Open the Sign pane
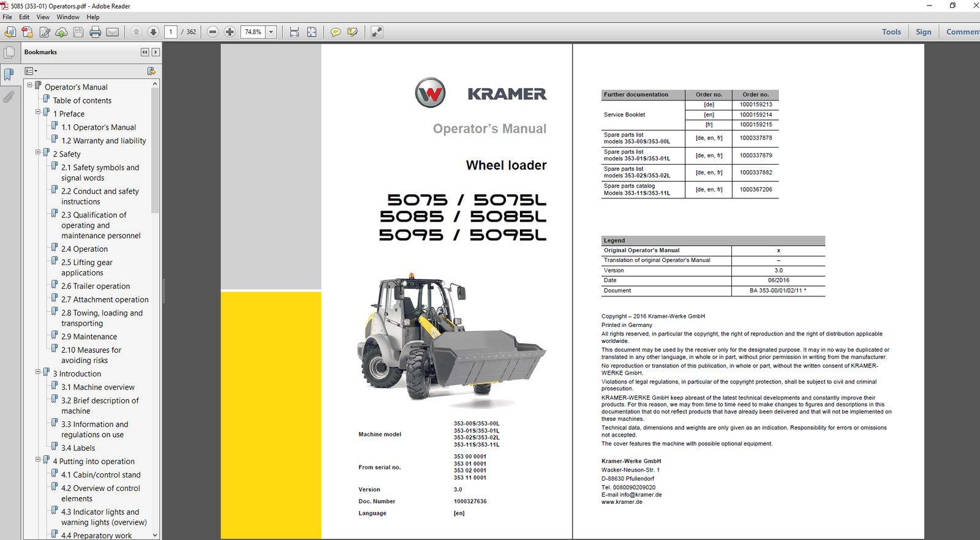The image size is (980, 540). [x=924, y=32]
